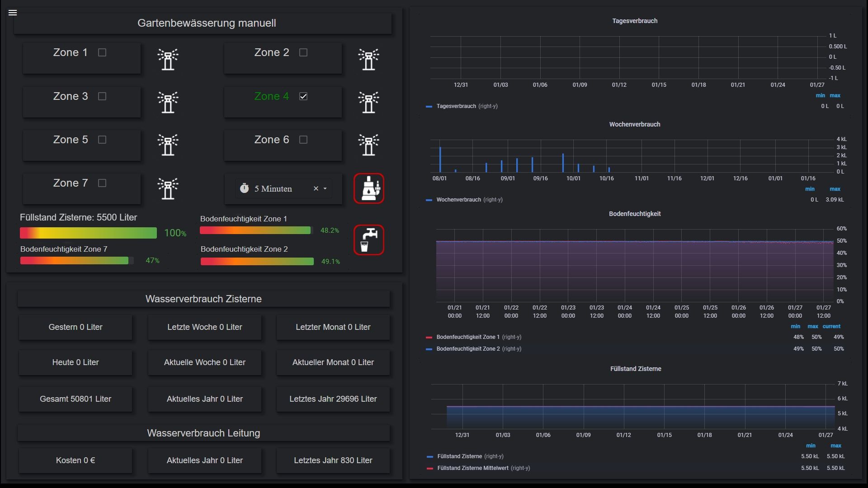Click the Zone 5 sprinkler icon
Screen dimensions: 868x488
pos(168,145)
